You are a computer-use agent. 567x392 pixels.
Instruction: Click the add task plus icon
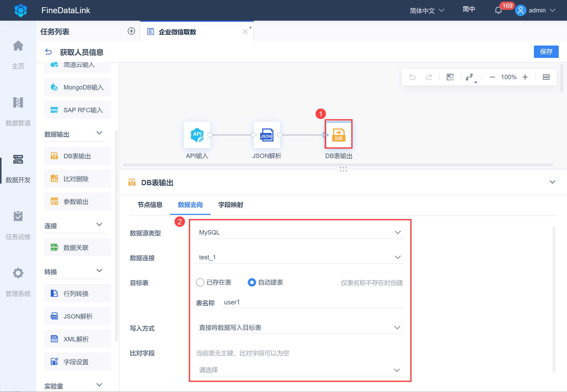131,31
